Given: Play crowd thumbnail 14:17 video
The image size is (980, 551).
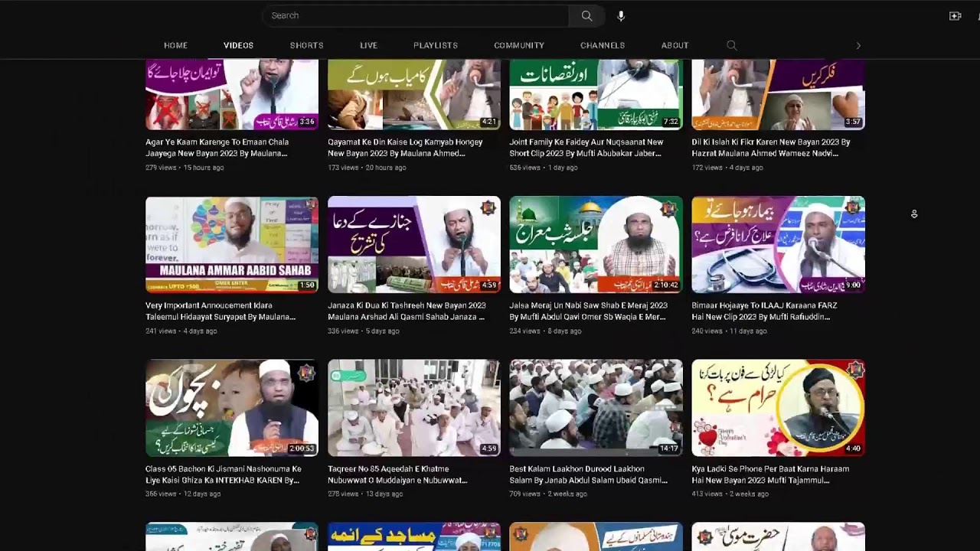Looking at the screenshot, I should tap(596, 408).
